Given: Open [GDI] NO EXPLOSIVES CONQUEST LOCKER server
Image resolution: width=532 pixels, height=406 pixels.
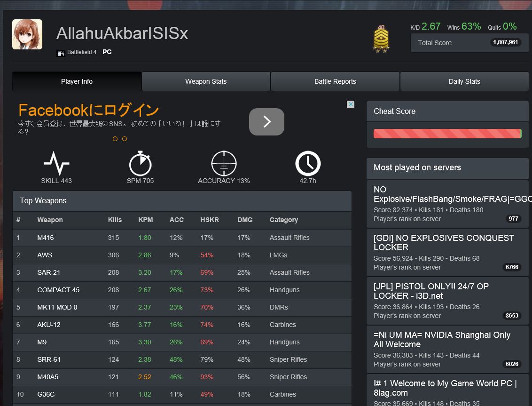Looking at the screenshot, I should [x=447, y=253].
